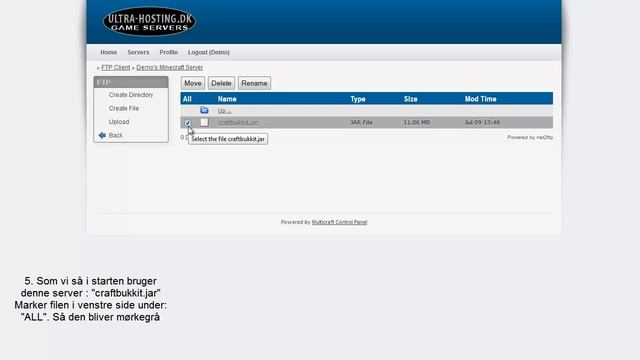Click the Jul 09 13:46 modification time
Image resolution: width=640 pixels, height=360 pixels.
coord(482,122)
